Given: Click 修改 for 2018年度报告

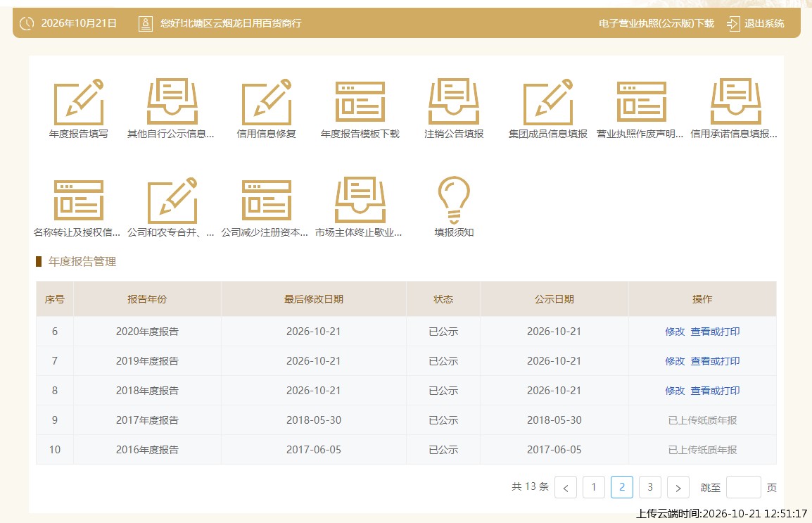Looking at the screenshot, I should [675, 391].
